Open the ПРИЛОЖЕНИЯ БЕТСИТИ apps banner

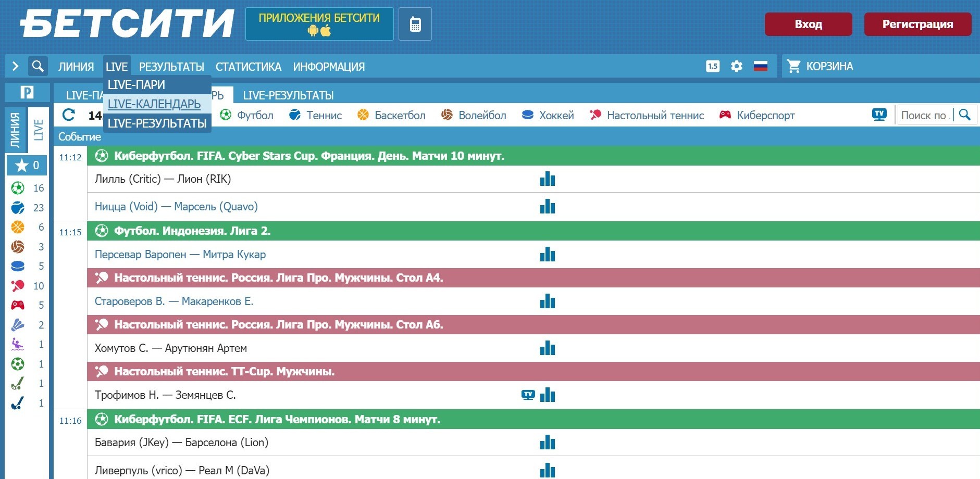pyautogui.click(x=319, y=24)
